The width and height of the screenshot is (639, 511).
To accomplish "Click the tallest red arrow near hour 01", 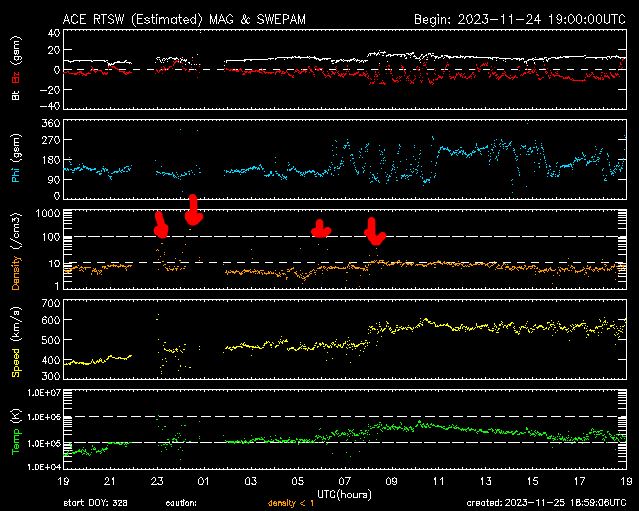I will (x=193, y=211).
